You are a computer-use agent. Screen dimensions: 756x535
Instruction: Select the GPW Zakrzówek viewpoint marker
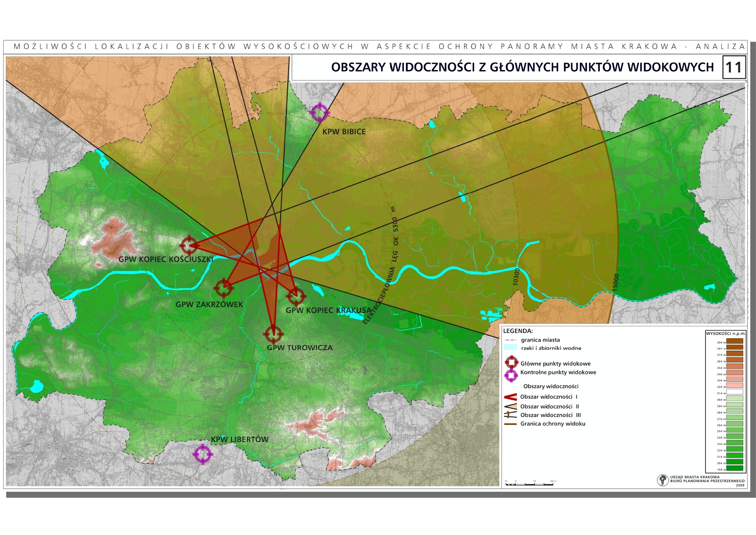pyautogui.click(x=223, y=288)
